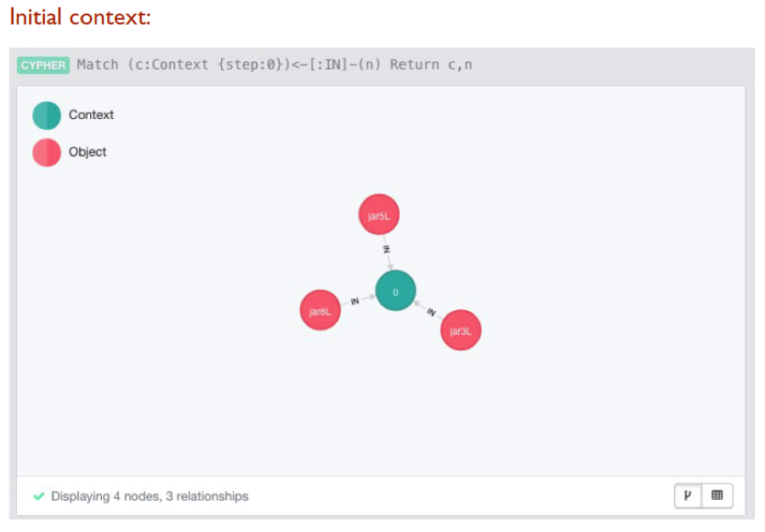Switch to the table results view icon
This screenshot has width=765, height=532.
click(717, 495)
